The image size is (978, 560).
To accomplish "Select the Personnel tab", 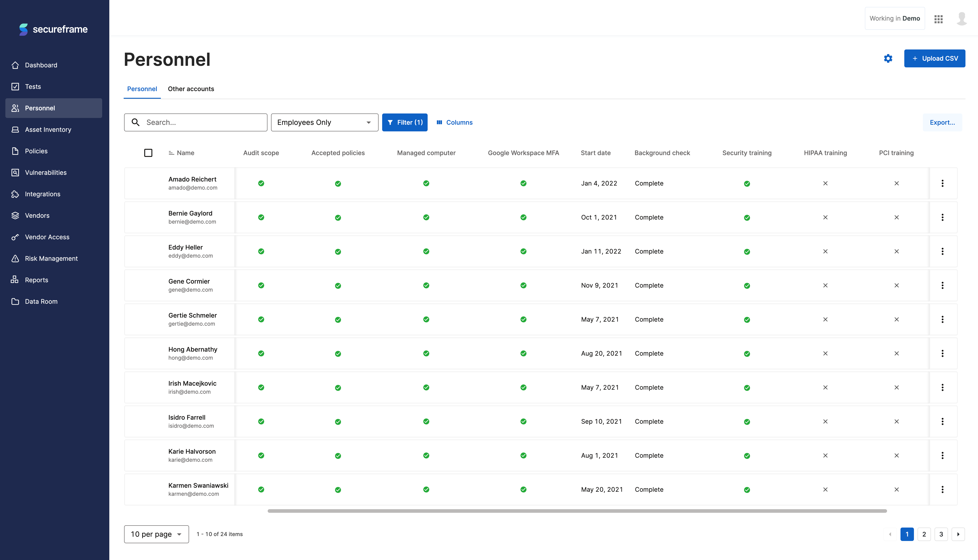I will [142, 89].
